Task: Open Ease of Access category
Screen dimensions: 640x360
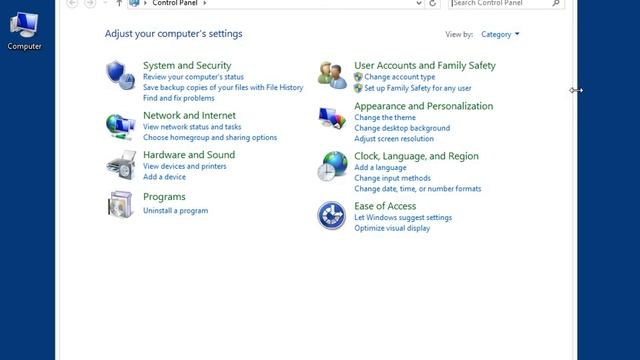Action: (x=385, y=206)
